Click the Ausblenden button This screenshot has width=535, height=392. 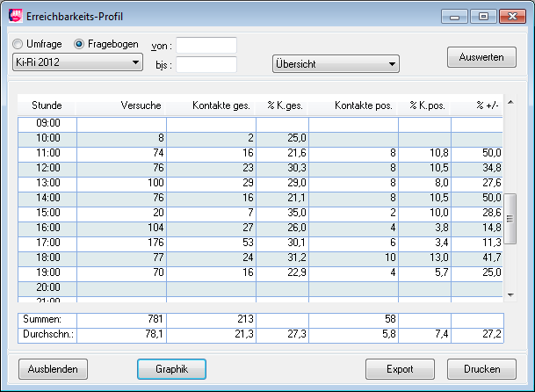click(x=53, y=368)
